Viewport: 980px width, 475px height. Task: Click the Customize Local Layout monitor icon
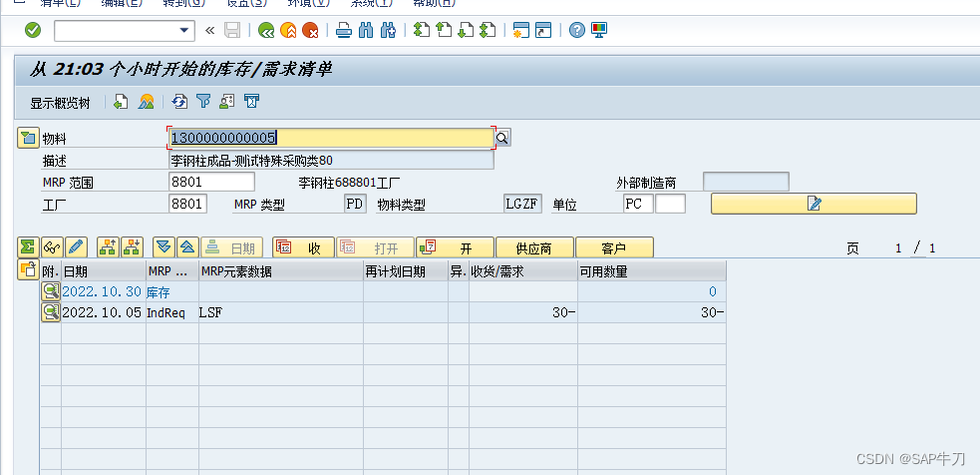tap(599, 30)
